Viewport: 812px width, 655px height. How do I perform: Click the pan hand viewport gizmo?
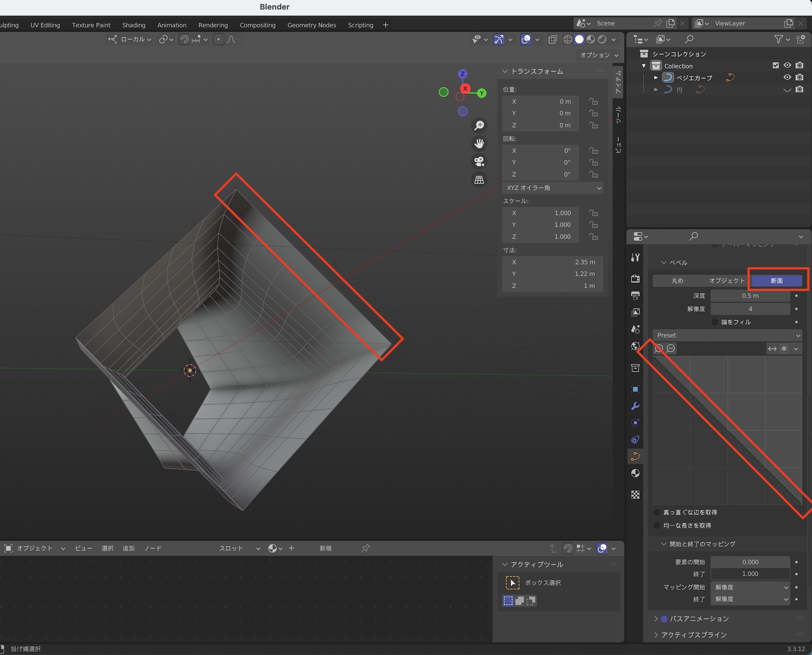coord(479,144)
